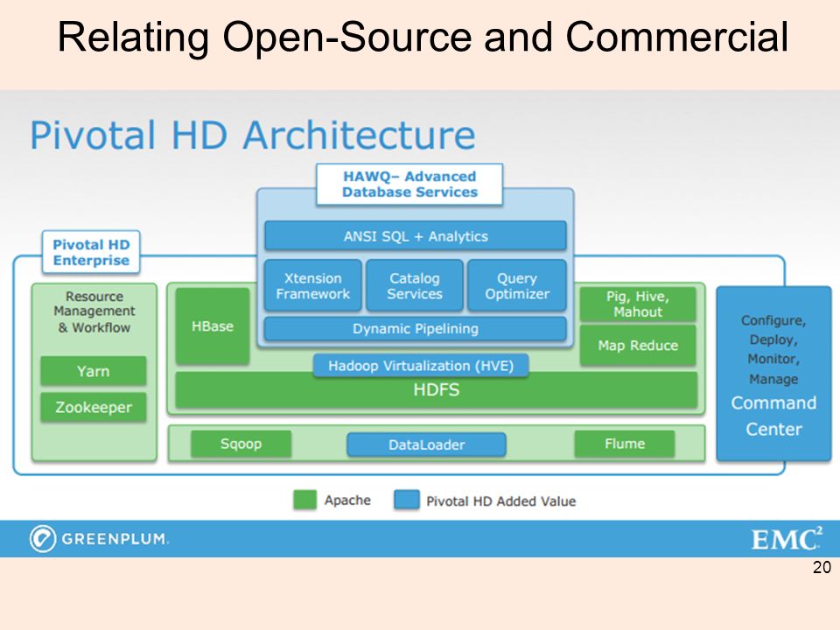Click the Sqoop box

coord(241,444)
